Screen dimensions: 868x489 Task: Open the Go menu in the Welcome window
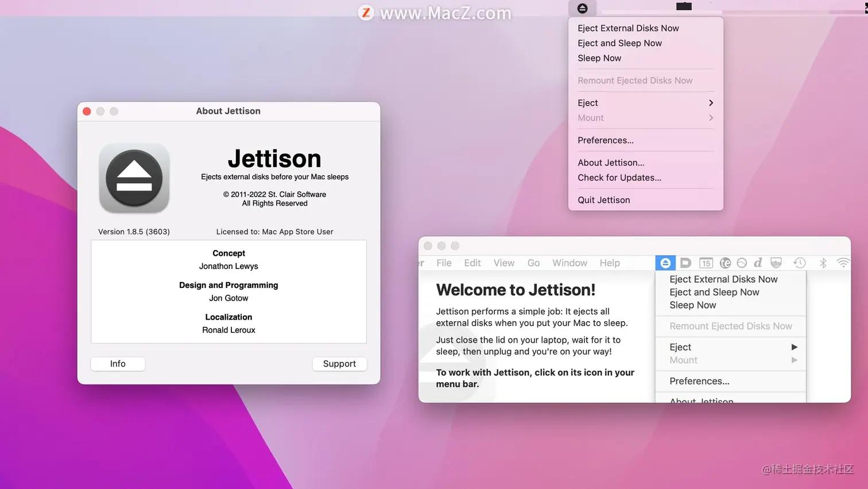533,263
